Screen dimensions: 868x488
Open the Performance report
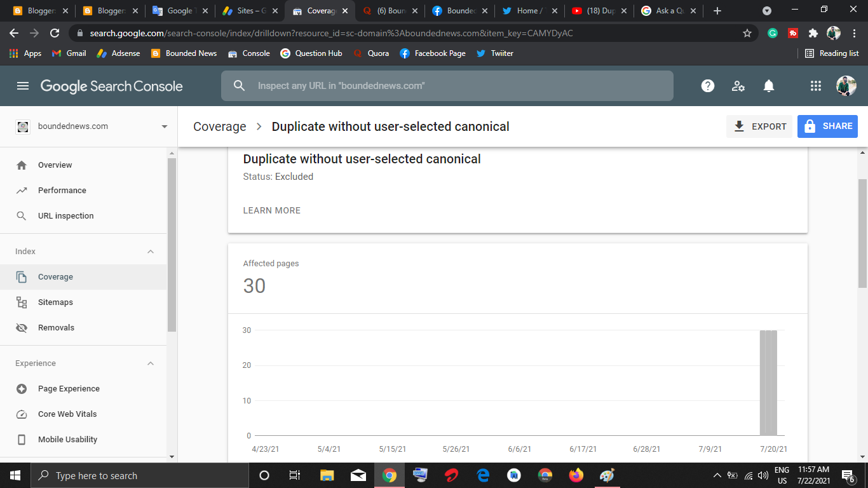click(62, 190)
